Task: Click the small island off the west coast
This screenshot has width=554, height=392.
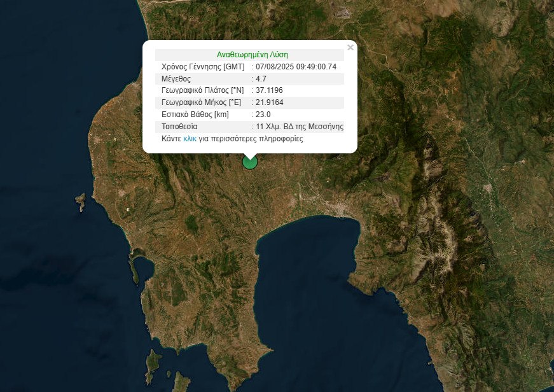Action: [x=80, y=202]
